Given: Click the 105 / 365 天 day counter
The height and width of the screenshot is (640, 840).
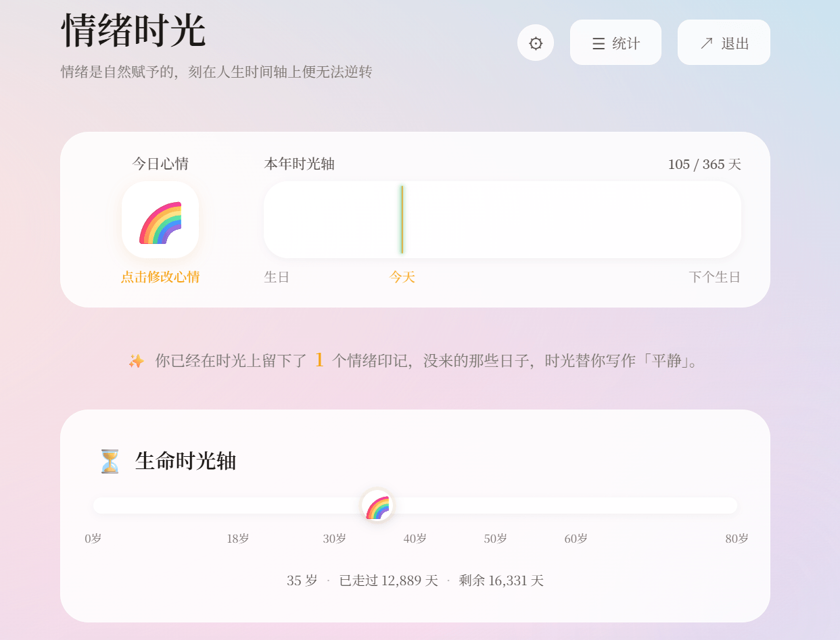Looking at the screenshot, I should tap(705, 164).
